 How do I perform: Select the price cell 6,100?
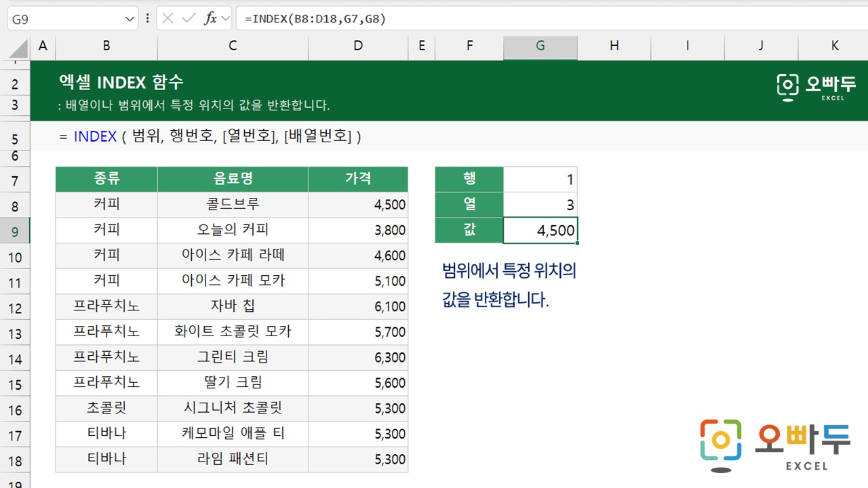point(358,306)
